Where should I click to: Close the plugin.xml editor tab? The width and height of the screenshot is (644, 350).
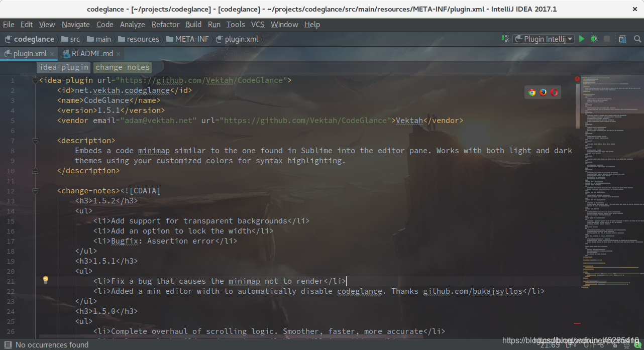tap(52, 54)
